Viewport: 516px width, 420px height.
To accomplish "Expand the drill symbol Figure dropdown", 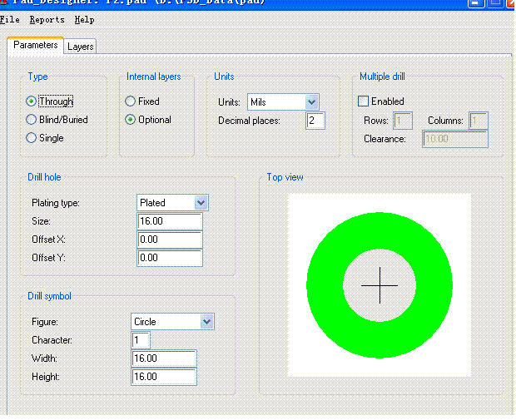I will (206, 322).
